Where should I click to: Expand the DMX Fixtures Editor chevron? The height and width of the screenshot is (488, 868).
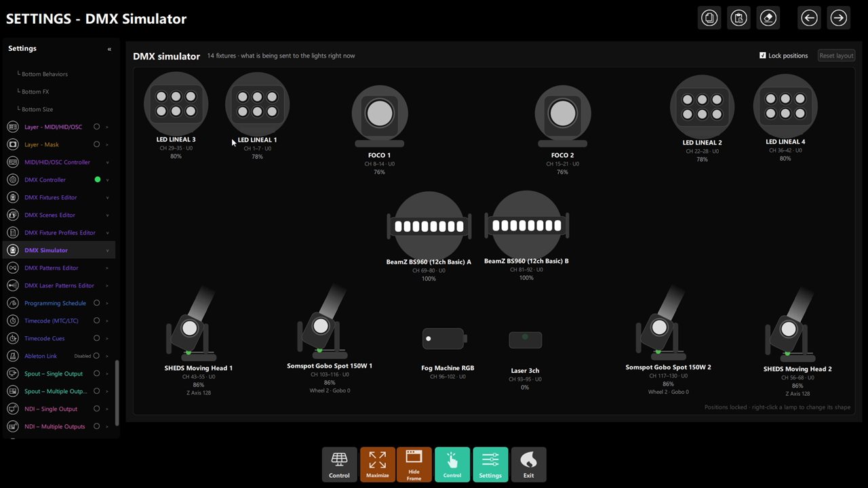(107, 197)
